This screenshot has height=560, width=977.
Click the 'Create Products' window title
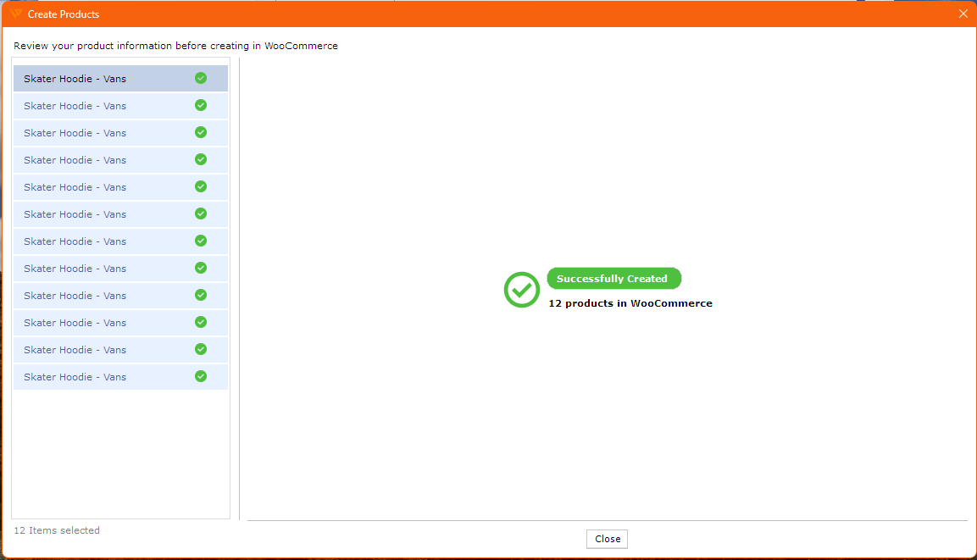pos(64,14)
